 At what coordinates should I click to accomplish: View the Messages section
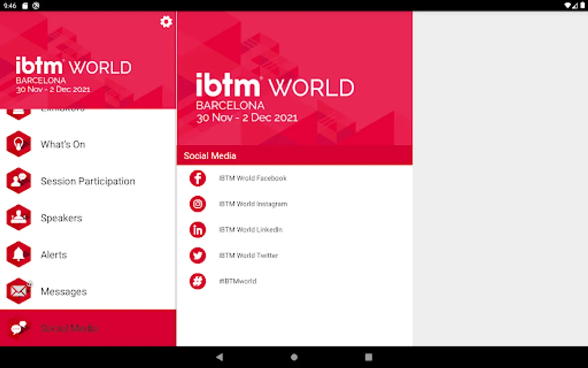[x=88, y=291]
